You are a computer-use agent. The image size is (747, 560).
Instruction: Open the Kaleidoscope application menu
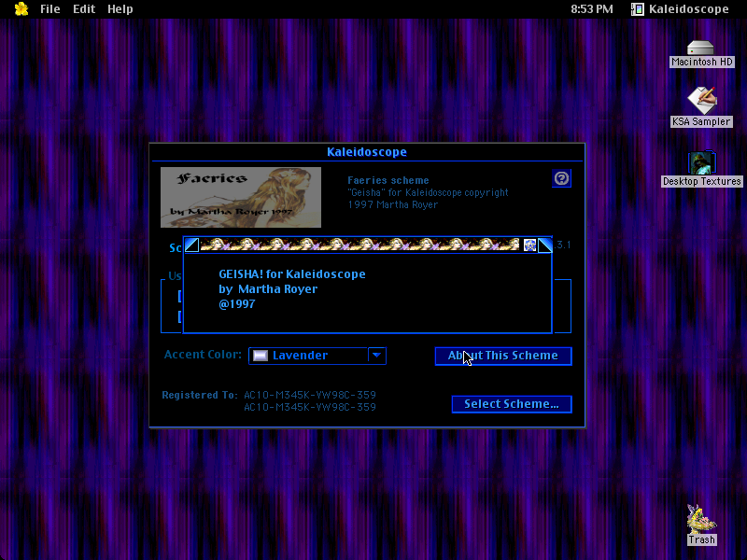(681, 9)
